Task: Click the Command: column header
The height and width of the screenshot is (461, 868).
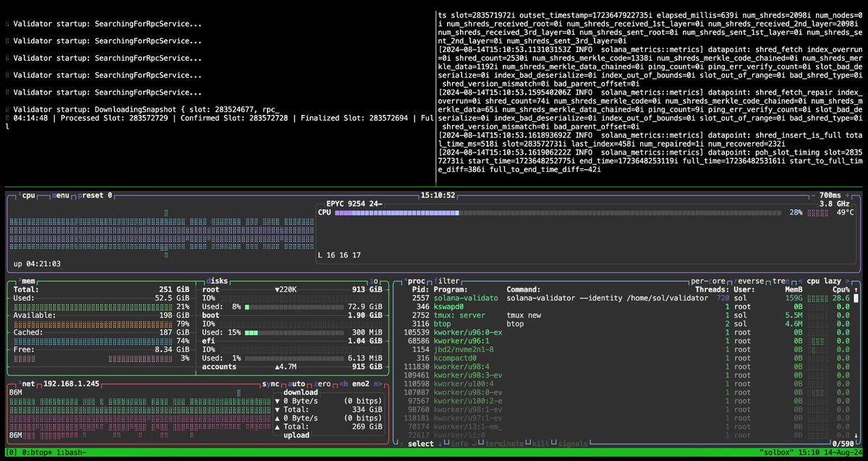Action: point(524,289)
